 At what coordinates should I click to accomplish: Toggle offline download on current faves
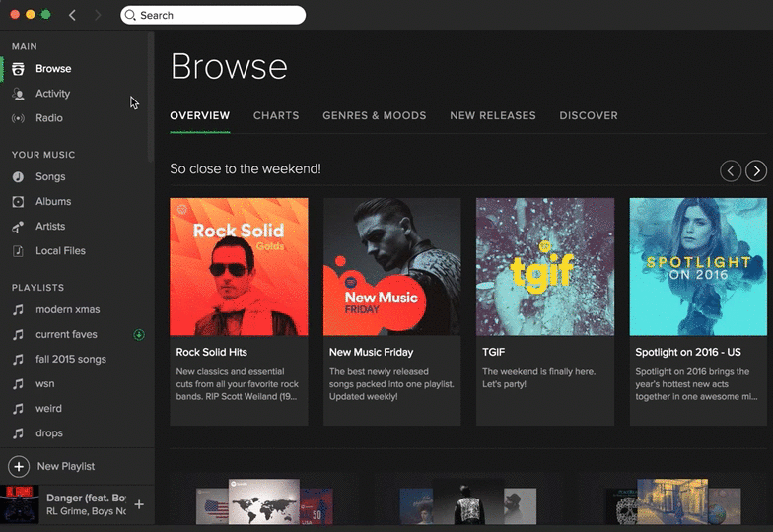[139, 335]
